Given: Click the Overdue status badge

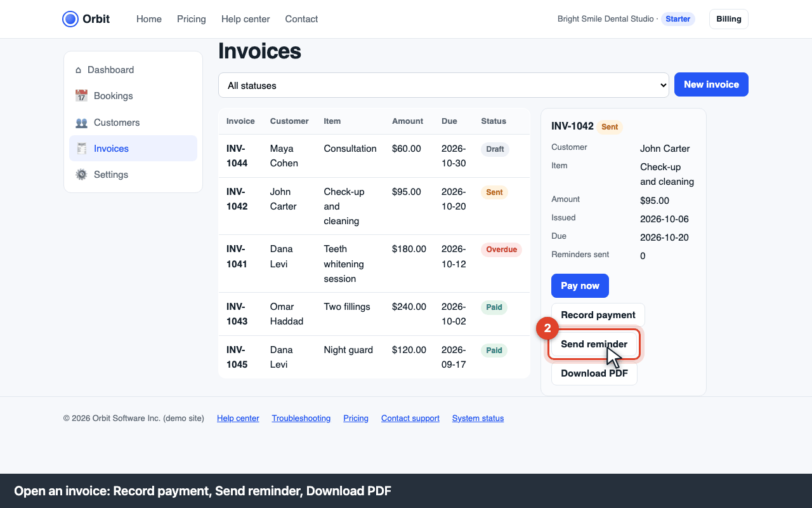Looking at the screenshot, I should click(x=501, y=250).
